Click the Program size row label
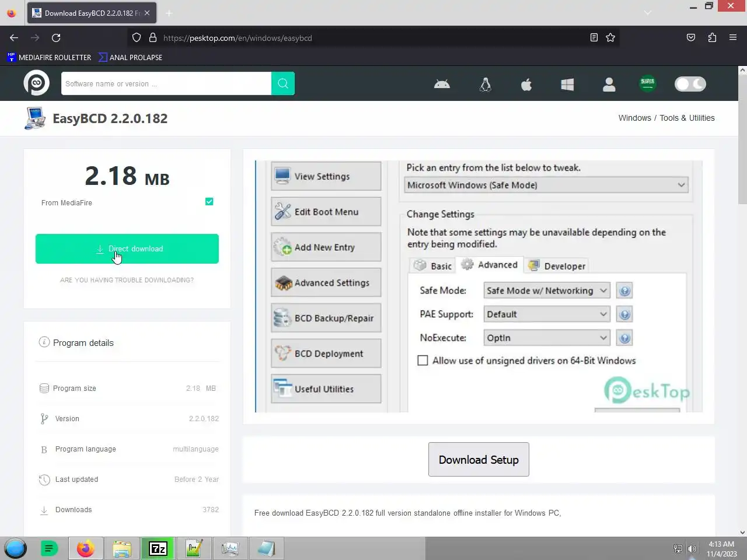The image size is (747, 560). [x=75, y=388]
